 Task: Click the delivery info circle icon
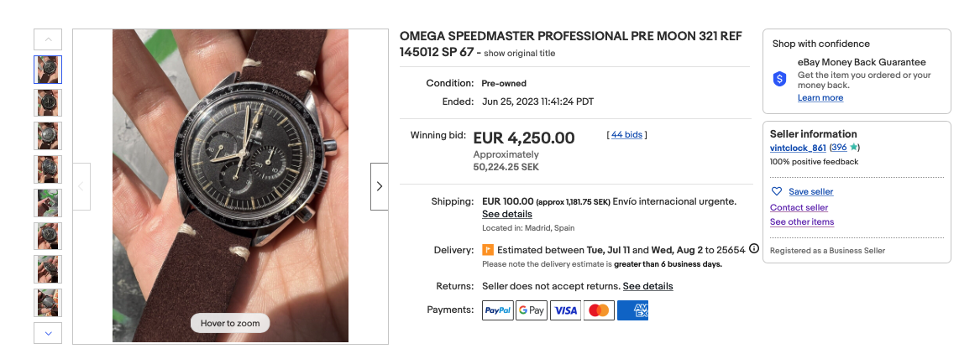(754, 249)
